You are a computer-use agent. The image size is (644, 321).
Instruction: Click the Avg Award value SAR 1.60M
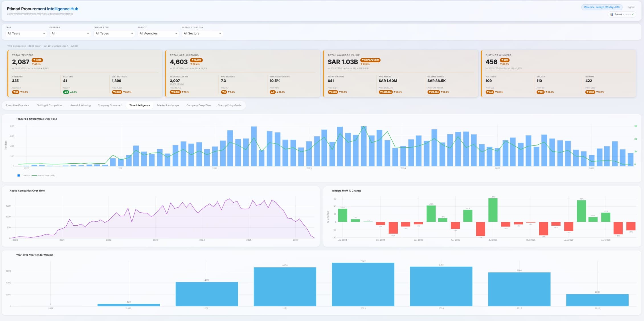[x=388, y=81]
